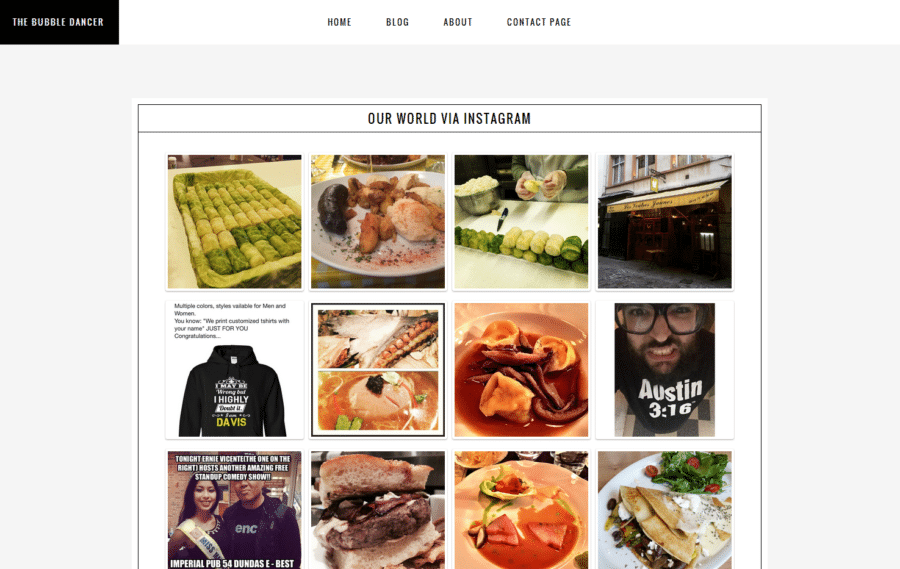Open the Home menu item

tap(339, 22)
